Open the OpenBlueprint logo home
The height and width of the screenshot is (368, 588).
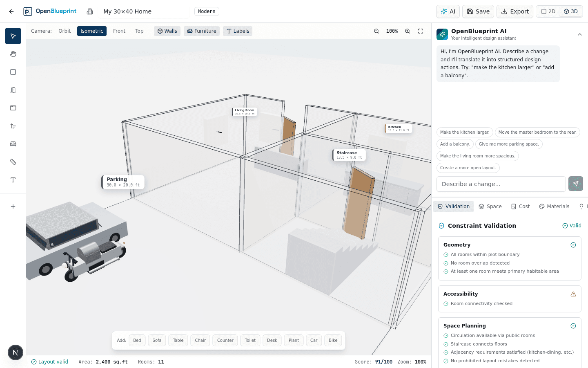point(50,11)
